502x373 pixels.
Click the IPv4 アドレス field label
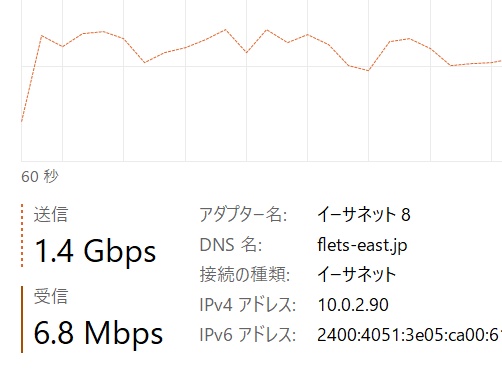[x=247, y=305]
